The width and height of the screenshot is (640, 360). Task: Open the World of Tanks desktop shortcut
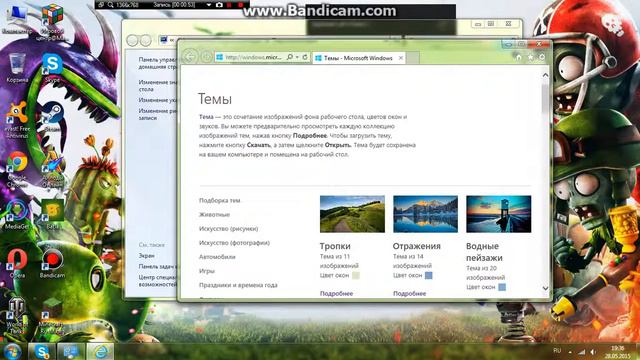pyautogui.click(x=17, y=316)
